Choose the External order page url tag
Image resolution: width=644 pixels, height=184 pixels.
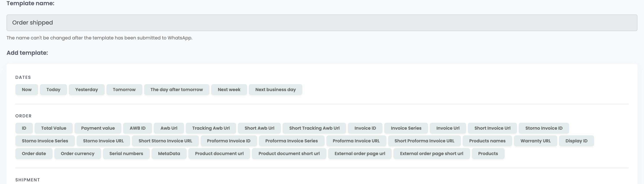[x=360, y=154]
